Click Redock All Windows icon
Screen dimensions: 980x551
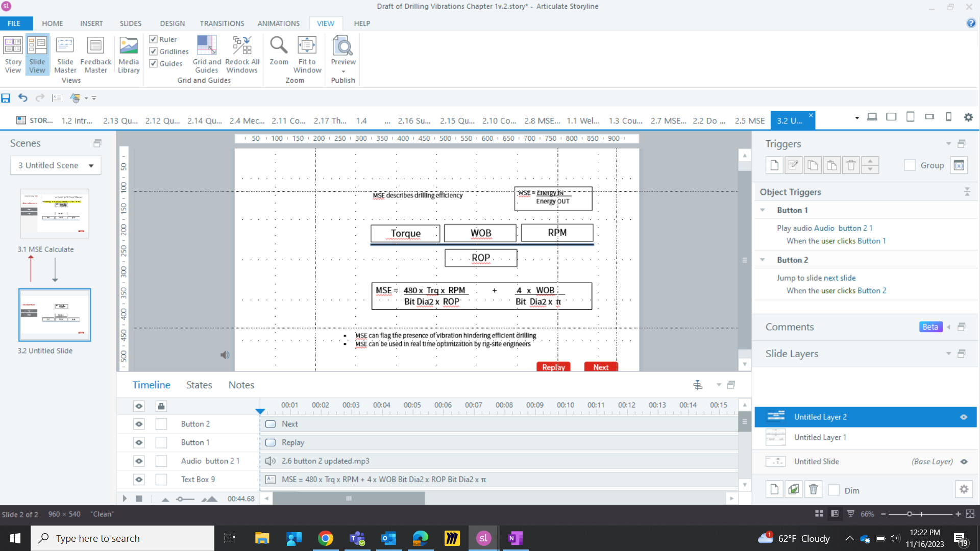(242, 54)
